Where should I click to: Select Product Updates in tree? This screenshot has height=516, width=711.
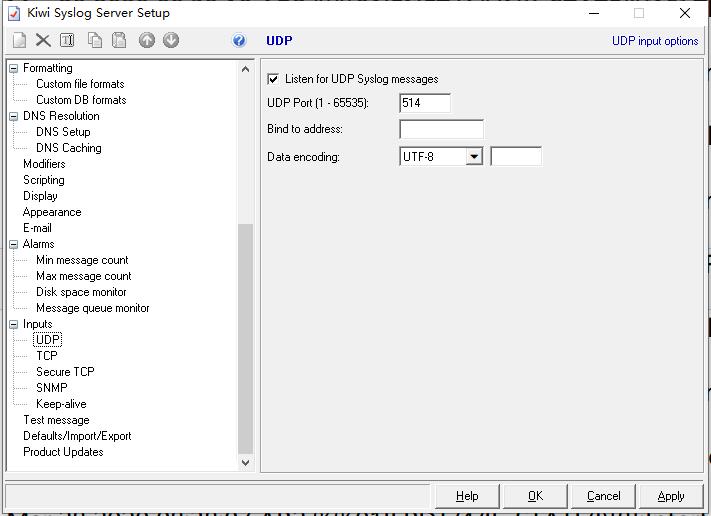point(63,452)
